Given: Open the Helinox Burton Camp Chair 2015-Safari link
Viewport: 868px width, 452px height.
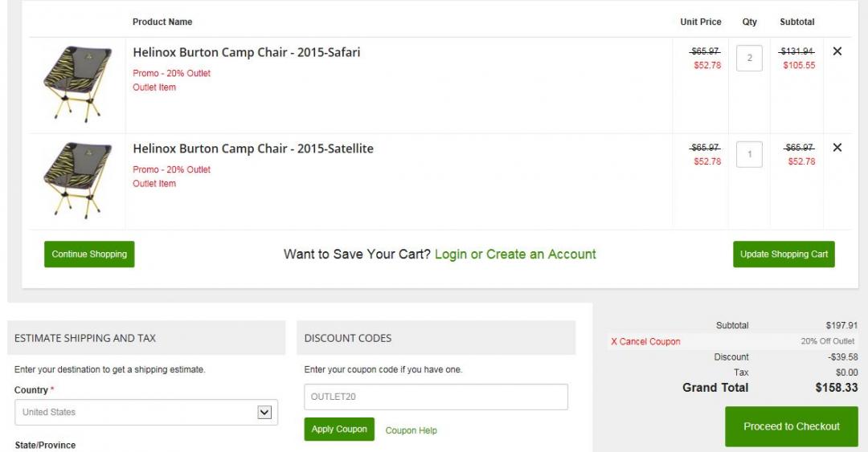Looking at the screenshot, I should [246, 52].
